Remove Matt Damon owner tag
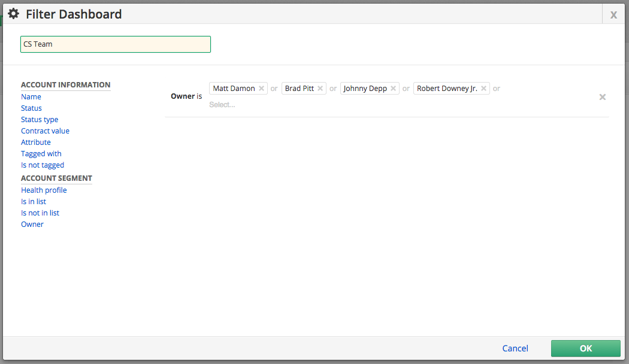 [262, 88]
